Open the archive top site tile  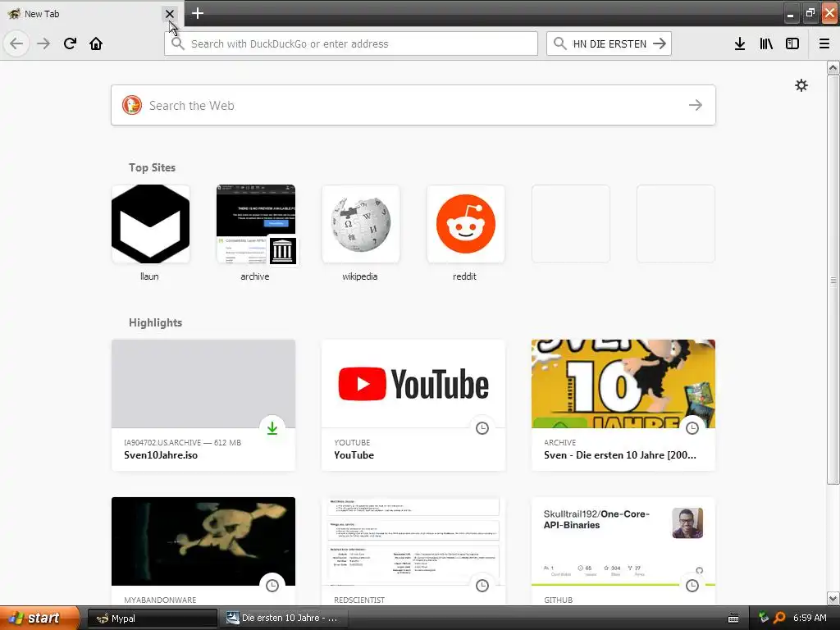tap(256, 224)
